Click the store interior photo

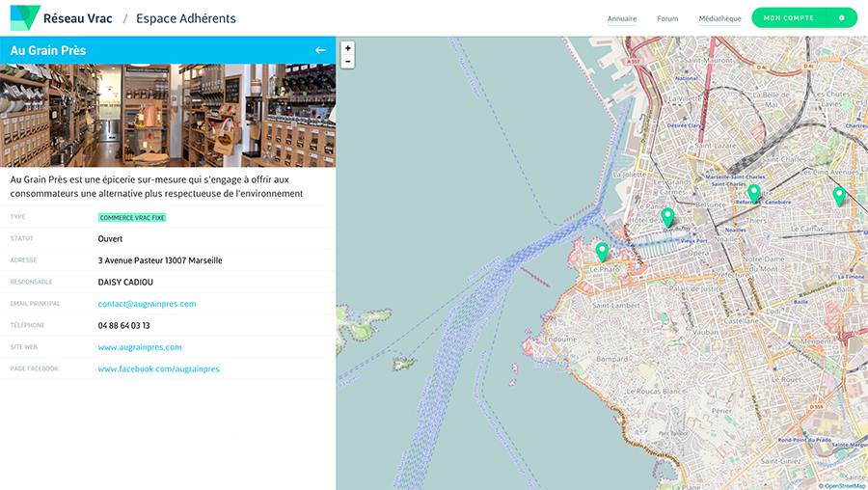[x=168, y=115]
